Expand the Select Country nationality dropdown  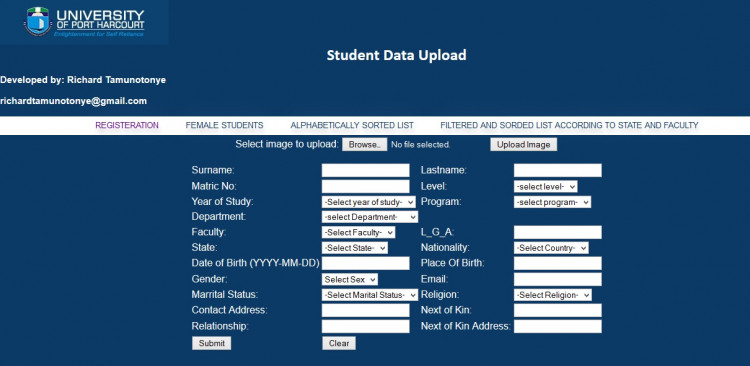click(x=551, y=248)
